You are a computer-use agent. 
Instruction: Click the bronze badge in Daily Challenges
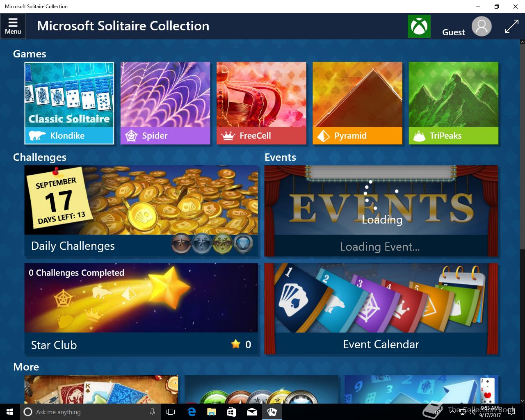[x=181, y=244]
